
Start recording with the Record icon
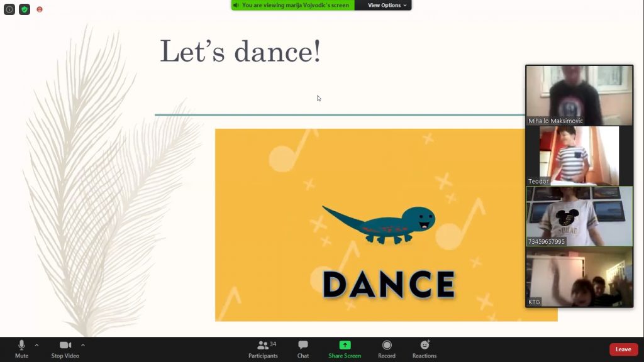(x=387, y=345)
